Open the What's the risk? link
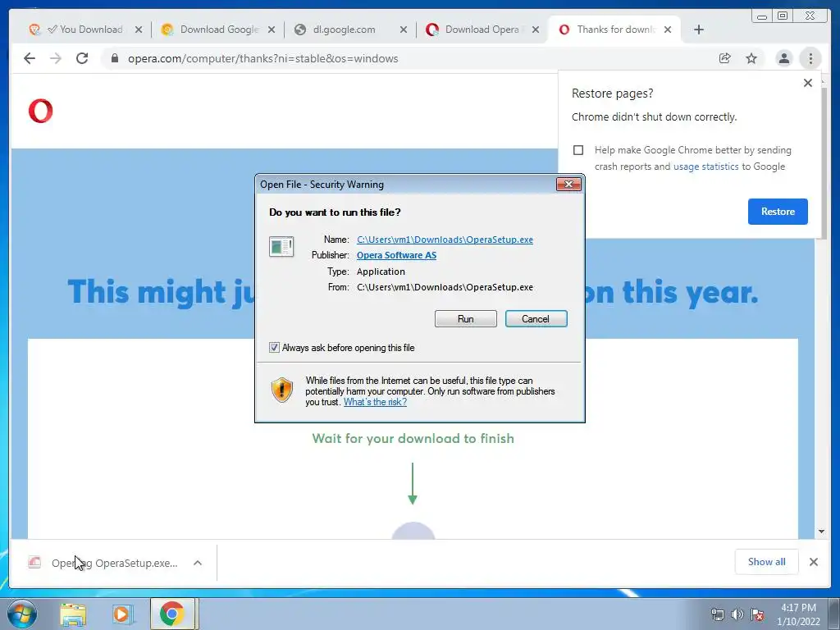This screenshot has height=630, width=840. [375, 402]
